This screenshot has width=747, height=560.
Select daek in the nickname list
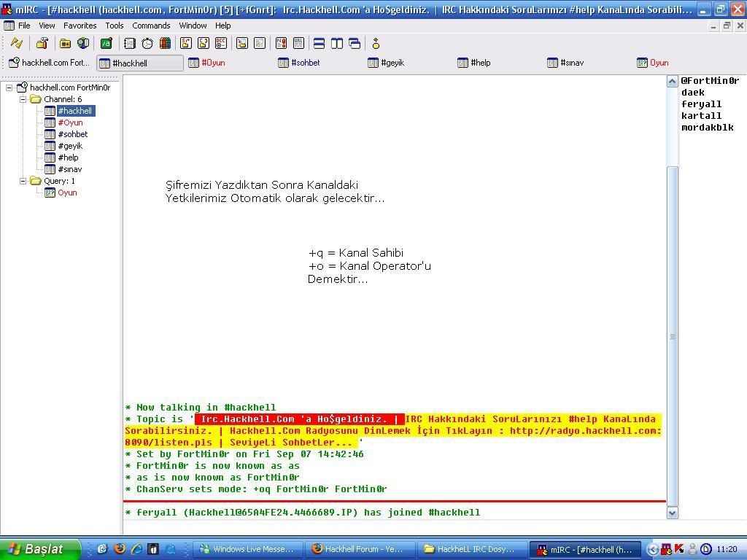pos(693,93)
